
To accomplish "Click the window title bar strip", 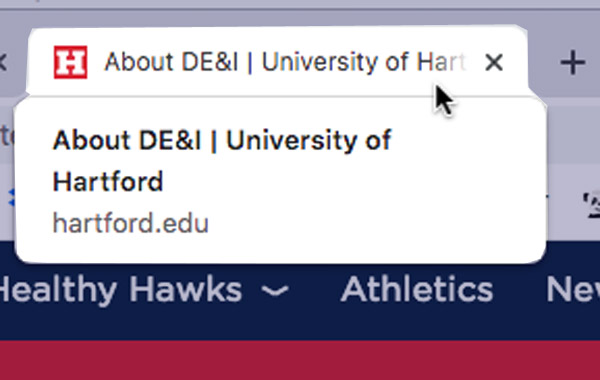I will pos(300,4).
